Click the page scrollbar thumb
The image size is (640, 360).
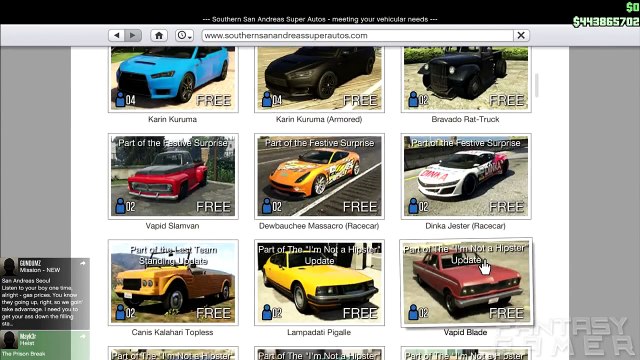(x=537, y=85)
